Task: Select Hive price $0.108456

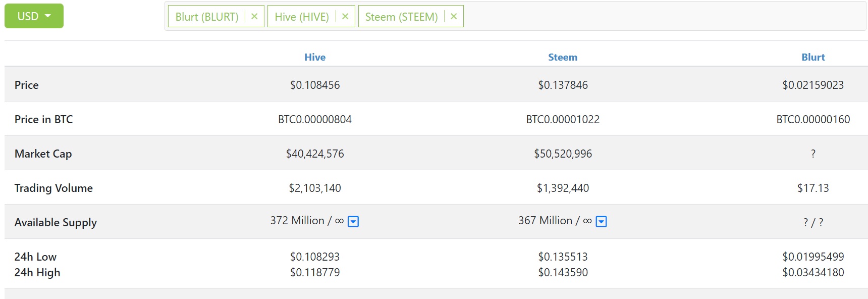Action: (x=315, y=85)
